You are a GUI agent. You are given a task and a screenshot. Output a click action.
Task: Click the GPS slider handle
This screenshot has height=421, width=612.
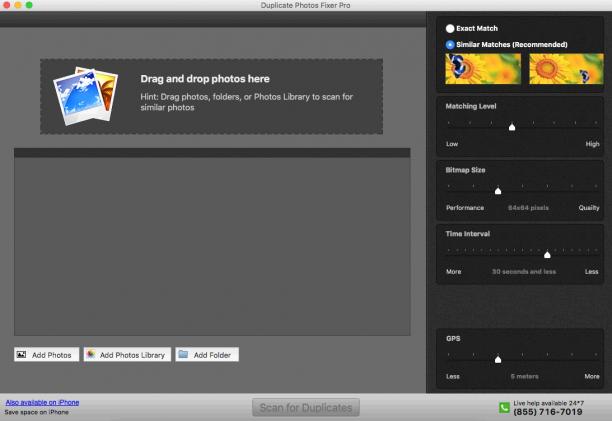pyautogui.click(x=498, y=359)
